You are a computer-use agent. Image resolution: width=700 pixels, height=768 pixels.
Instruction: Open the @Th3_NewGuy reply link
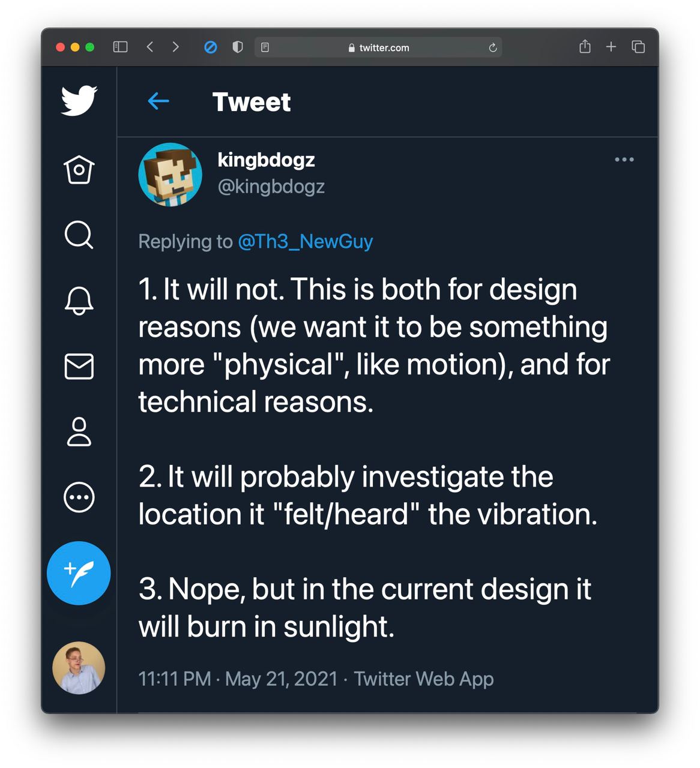[306, 241]
